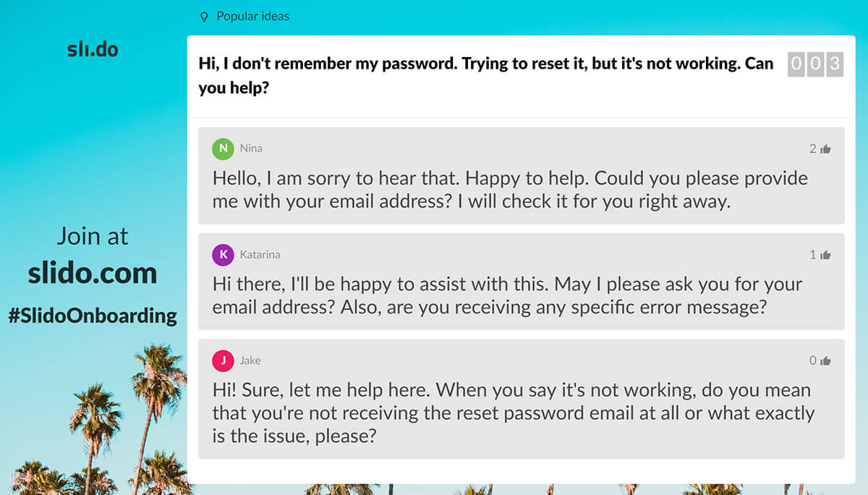Click the sli.do logo
Viewport: 868px width, 495px height.
[x=93, y=49]
